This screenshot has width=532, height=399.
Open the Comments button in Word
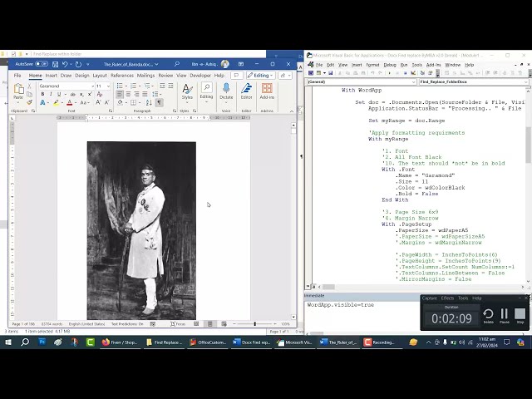pyautogui.click(x=236, y=76)
